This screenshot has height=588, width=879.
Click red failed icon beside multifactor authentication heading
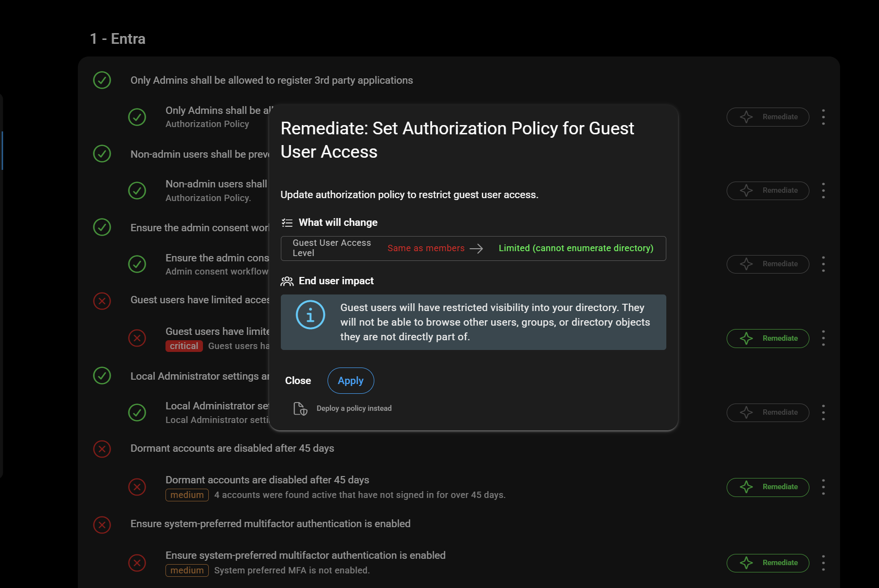point(102,525)
